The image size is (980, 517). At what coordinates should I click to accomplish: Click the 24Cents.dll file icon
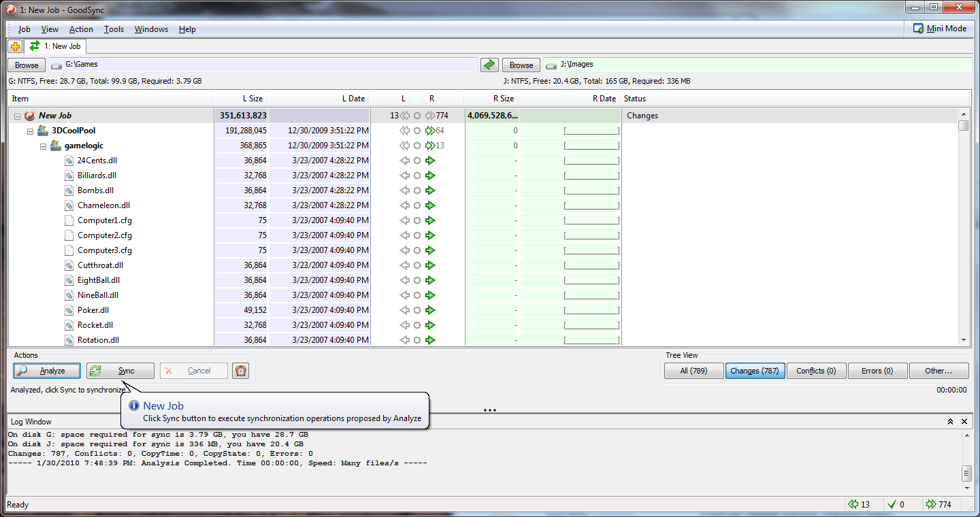click(x=69, y=161)
